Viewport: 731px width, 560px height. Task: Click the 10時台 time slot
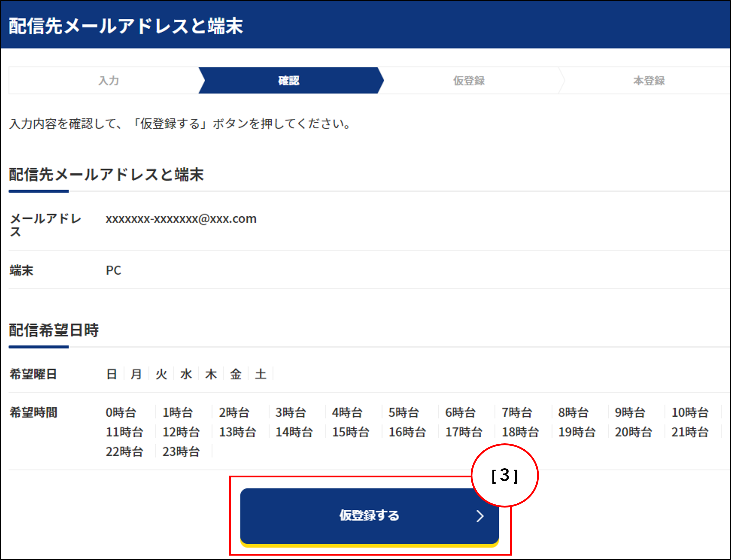(x=690, y=413)
